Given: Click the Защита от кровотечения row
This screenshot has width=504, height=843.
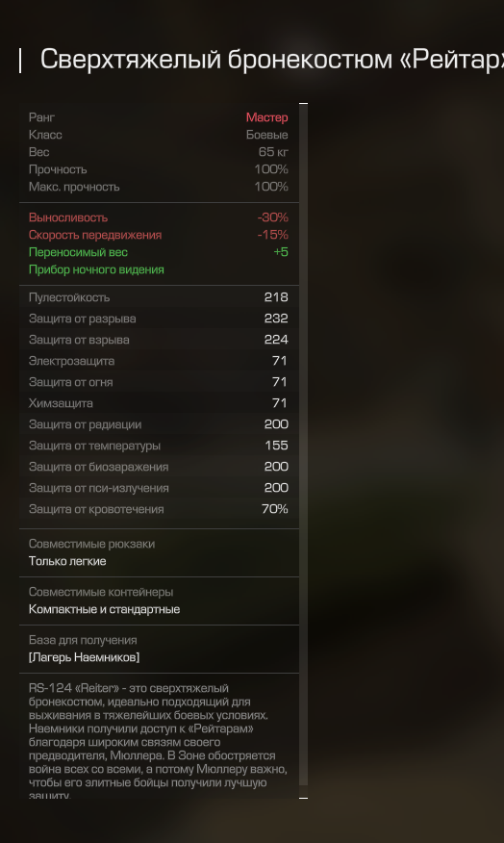Looking at the screenshot, I should [159, 509].
